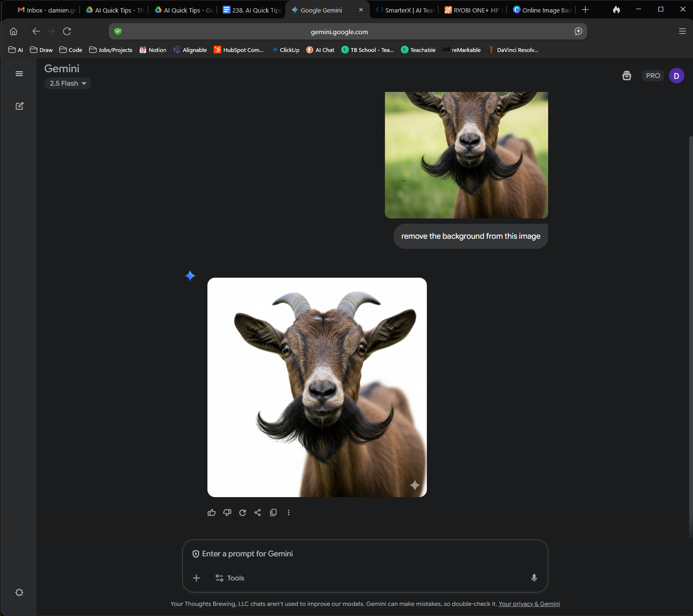Image resolution: width=693 pixels, height=616 pixels.
Task: Start a new chat with the compose icon
Action: [19, 106]
